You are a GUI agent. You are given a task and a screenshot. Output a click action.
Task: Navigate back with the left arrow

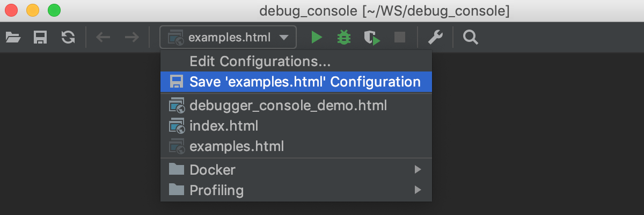(103, 37)
